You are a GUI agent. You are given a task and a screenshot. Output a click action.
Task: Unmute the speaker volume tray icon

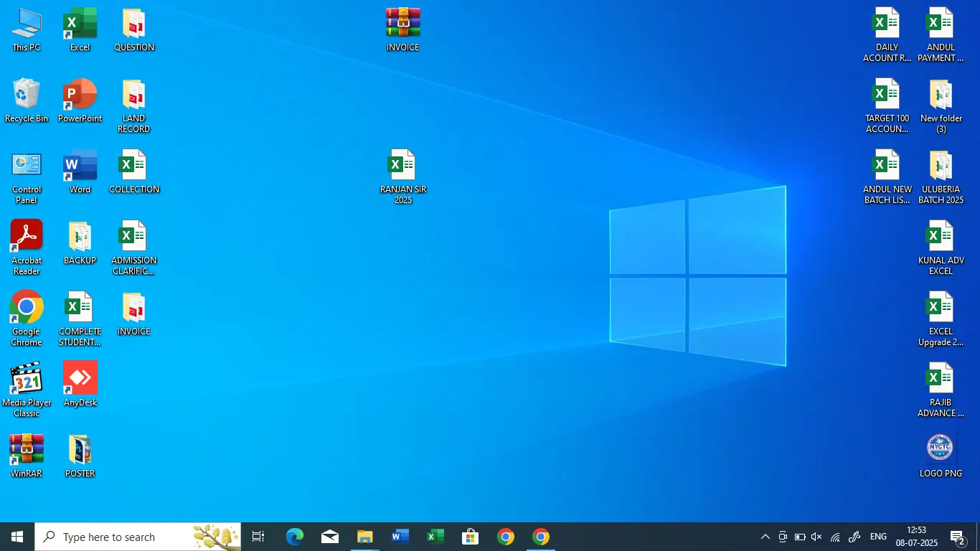(816, 537)
